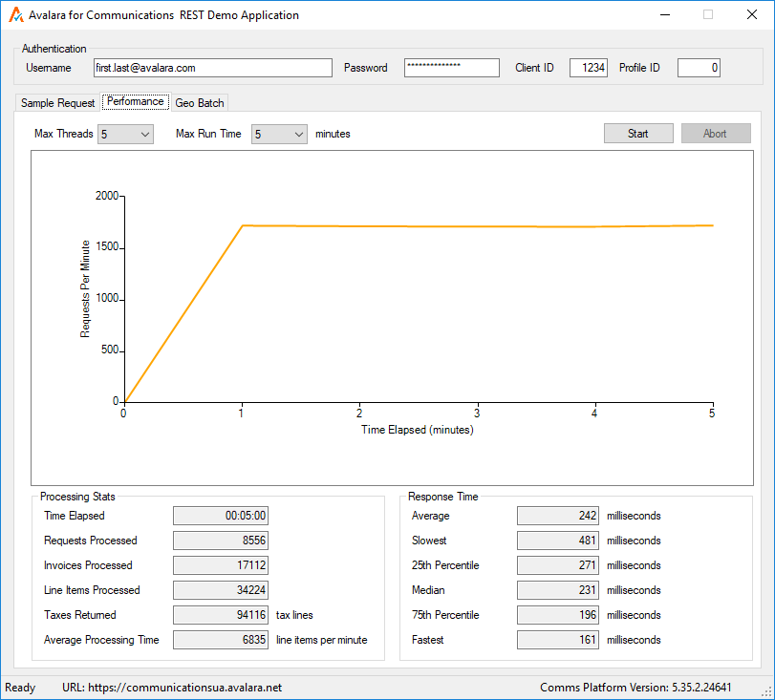Select the Profile ID field

(699, 68)
